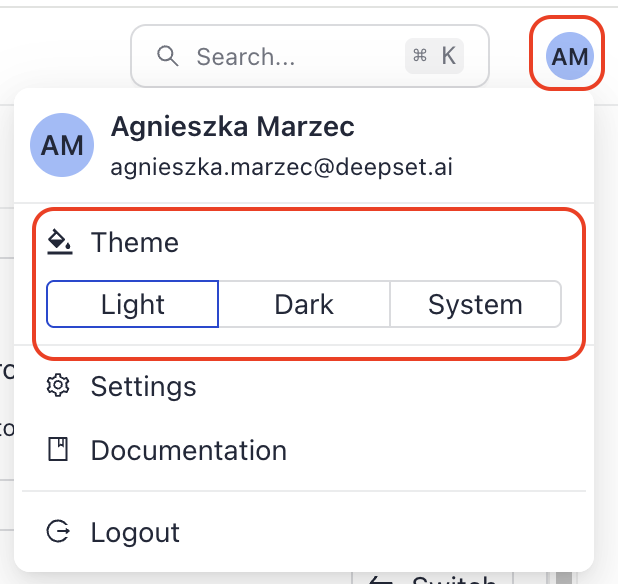The width and height of the screenshot is (618, 584).
Task: Click the large AM profile avatar
Action: [62, 145]
